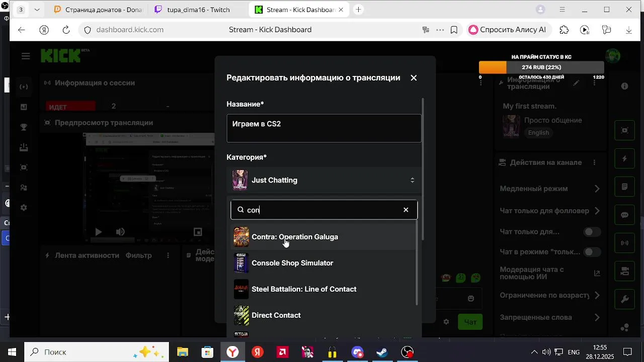This screenshot has width=644, height=362.
Task: Open channel actions options menu
Action: (x=595, y=162)
